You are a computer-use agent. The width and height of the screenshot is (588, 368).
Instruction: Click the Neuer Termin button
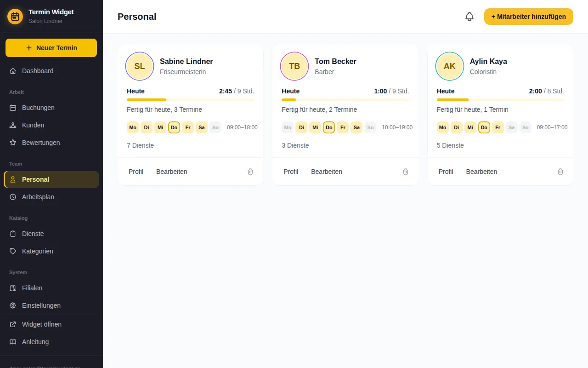point(51,48)
